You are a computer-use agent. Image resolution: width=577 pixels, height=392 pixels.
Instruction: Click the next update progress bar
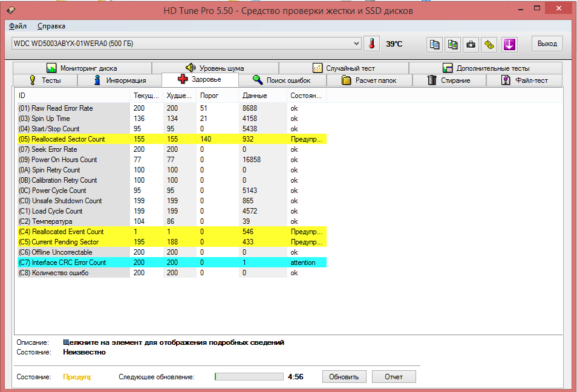pyautogui.click(x=249, y=376)
